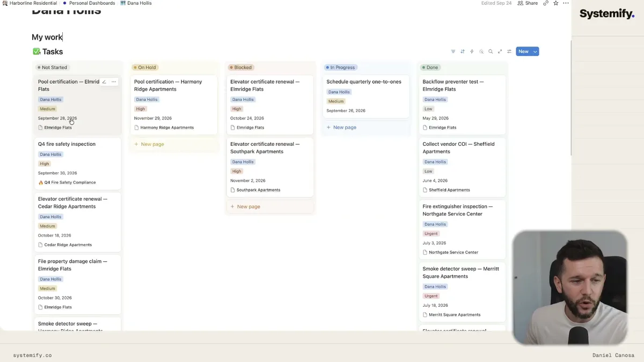Click the green checkmark Tasks icon
This screenshot has width=644, height=362.
36,51
